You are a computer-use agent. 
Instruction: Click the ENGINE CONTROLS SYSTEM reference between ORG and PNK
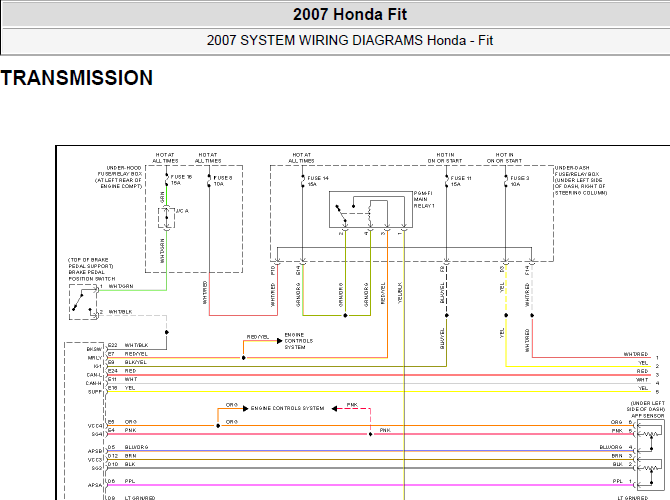288,409
